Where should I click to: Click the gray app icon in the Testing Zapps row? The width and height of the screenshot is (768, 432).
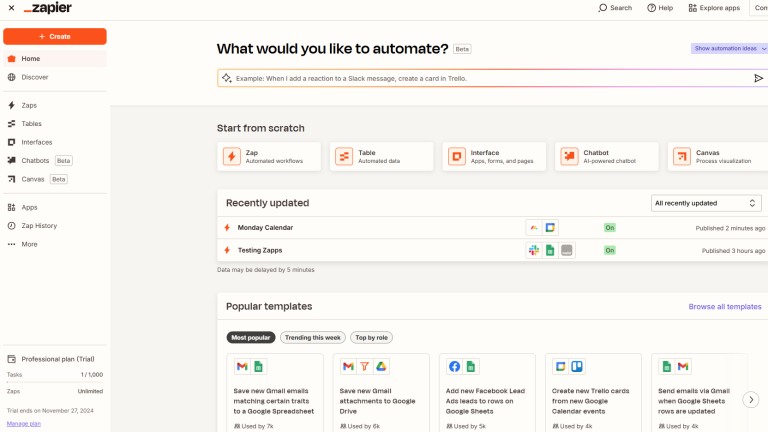pos(567,250)
